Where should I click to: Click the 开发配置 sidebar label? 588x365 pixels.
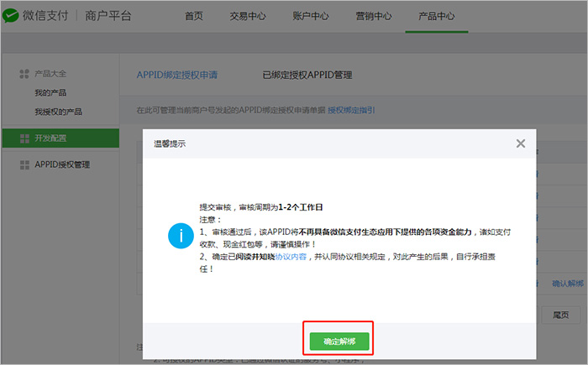(x=50, y=138)
